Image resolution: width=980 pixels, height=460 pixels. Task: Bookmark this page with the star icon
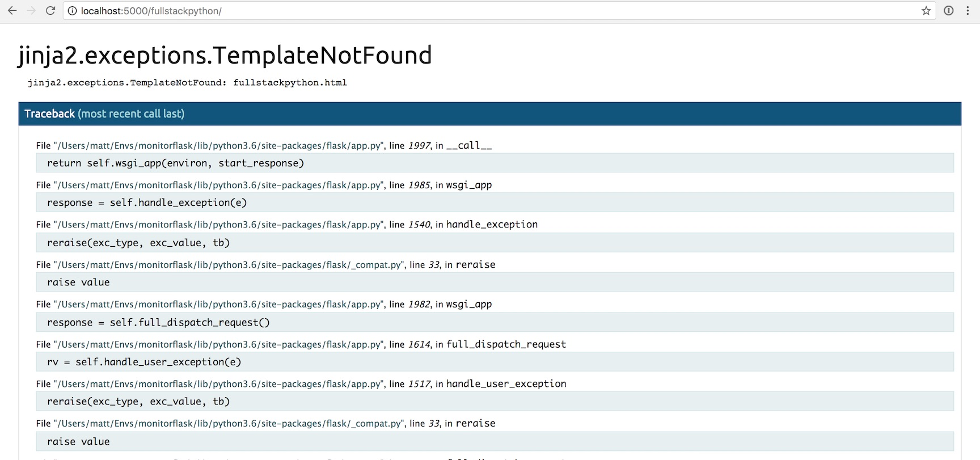click(x=926, y=11)
